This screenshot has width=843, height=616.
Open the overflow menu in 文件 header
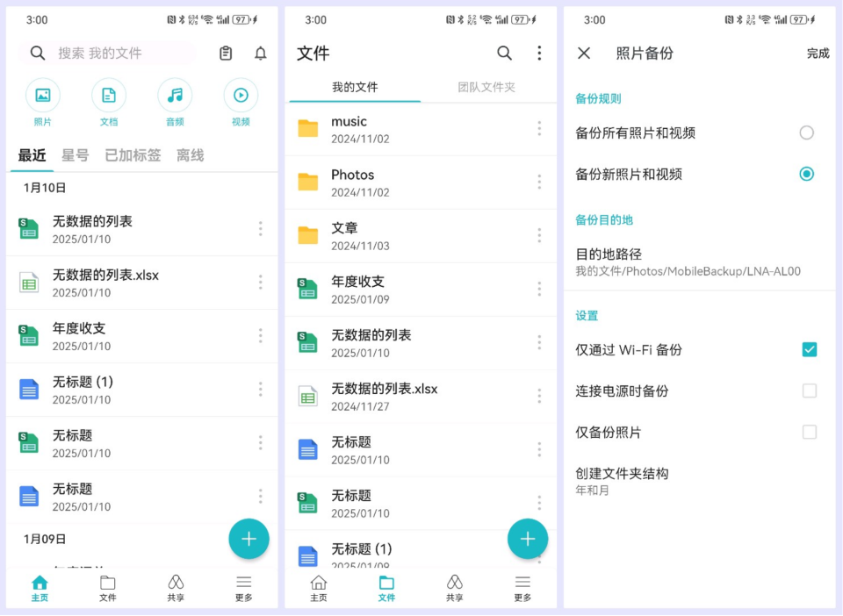point(539,54)
